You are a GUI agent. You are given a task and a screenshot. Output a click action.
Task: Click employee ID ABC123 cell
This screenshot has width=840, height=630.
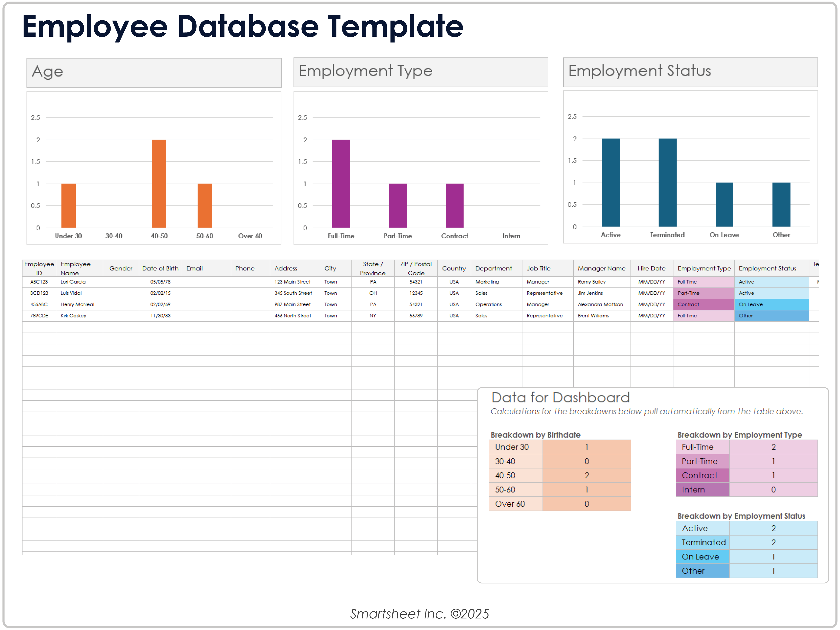[x=39, y=282]
